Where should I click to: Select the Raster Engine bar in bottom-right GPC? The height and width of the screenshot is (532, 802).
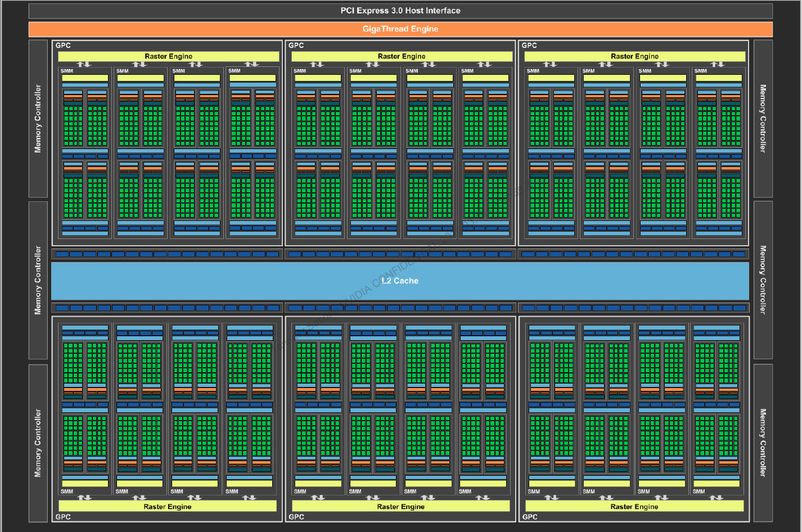pyautogui.click(x=634, y=507)
